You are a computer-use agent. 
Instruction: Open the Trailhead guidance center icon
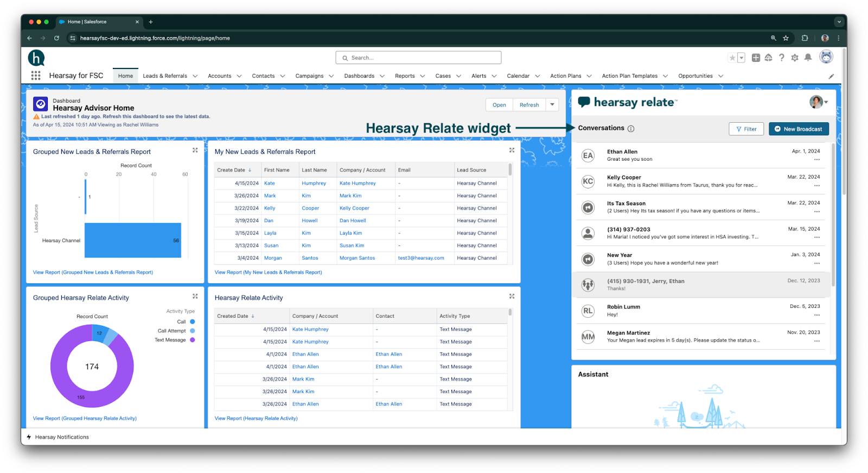[x=769, y=58]
